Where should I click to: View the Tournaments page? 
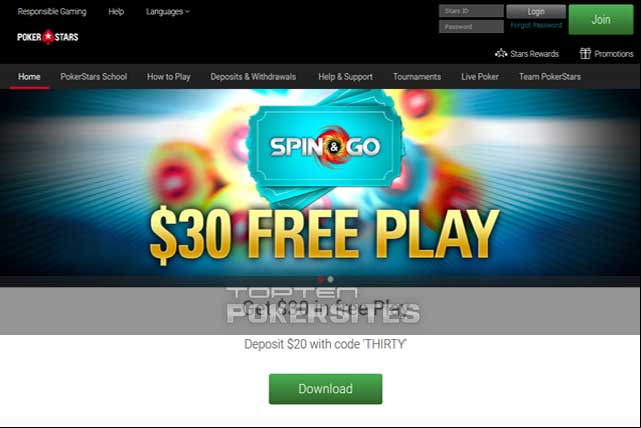pyautogui.click(x=417, y=77)
